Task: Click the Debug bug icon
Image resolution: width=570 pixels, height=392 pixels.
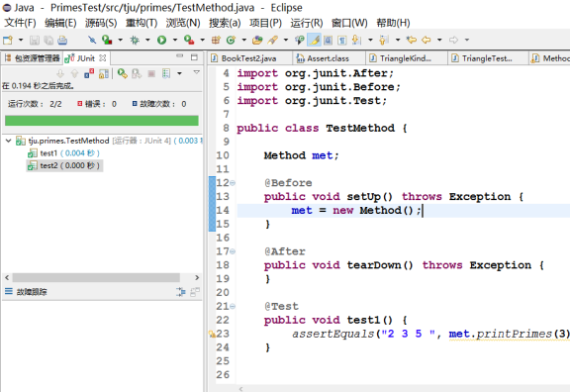Action: [135, 40]
